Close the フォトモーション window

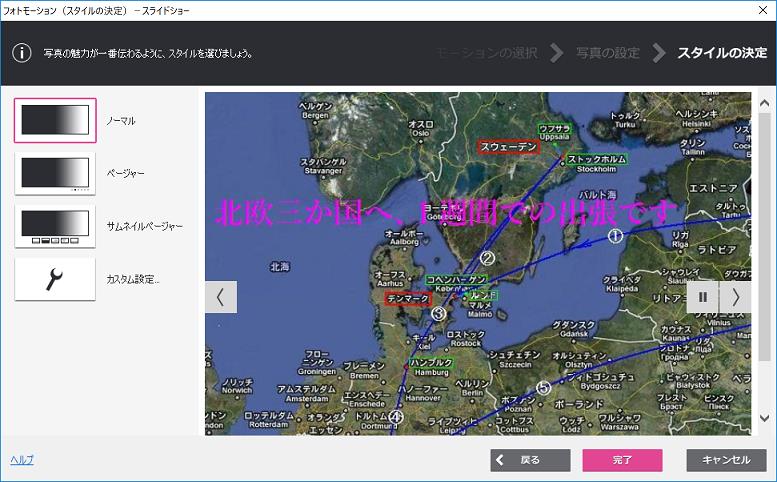(763, 10)
